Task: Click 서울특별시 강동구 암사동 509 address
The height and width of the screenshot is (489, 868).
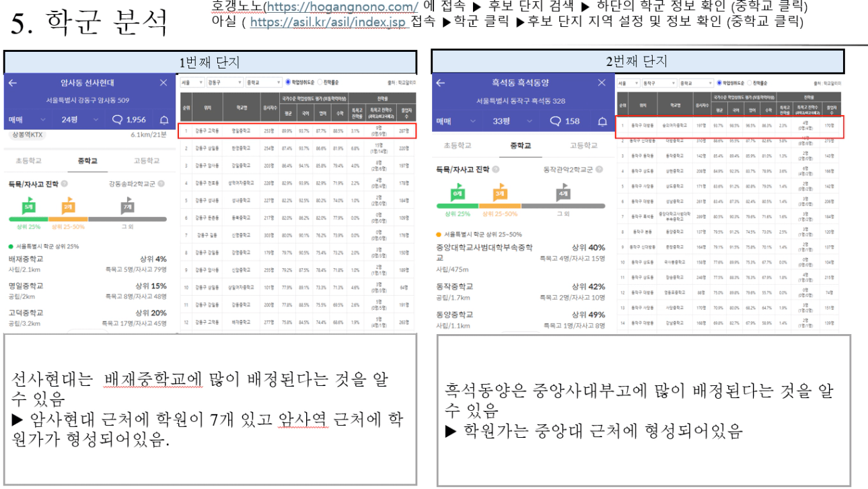Action: click(87, 100)
